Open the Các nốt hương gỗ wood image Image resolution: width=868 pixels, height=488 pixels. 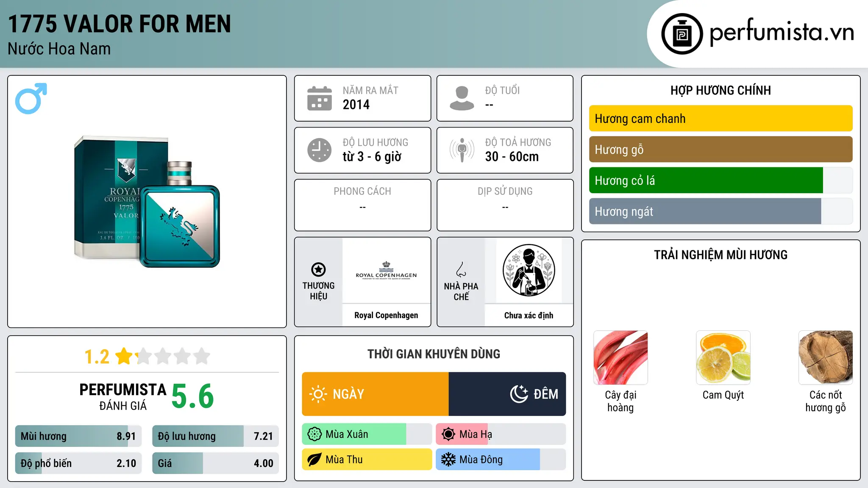pyautogui.click(x=826, y=358)
